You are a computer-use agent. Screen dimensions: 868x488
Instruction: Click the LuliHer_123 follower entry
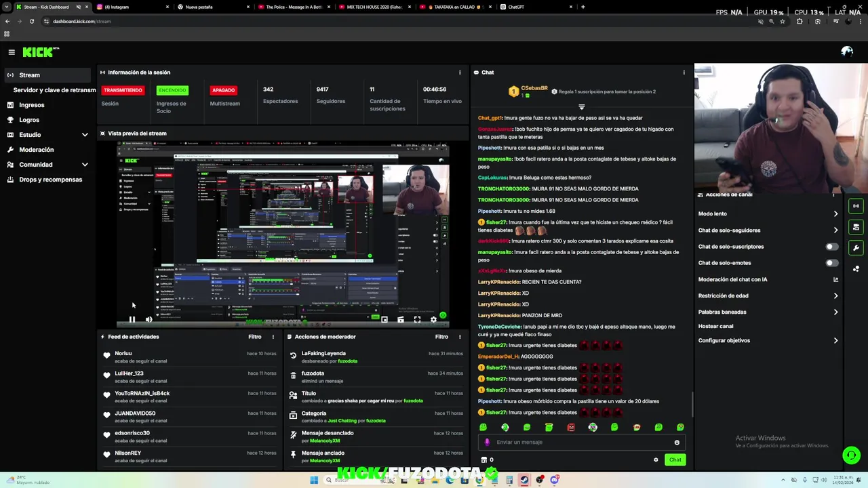189,377
